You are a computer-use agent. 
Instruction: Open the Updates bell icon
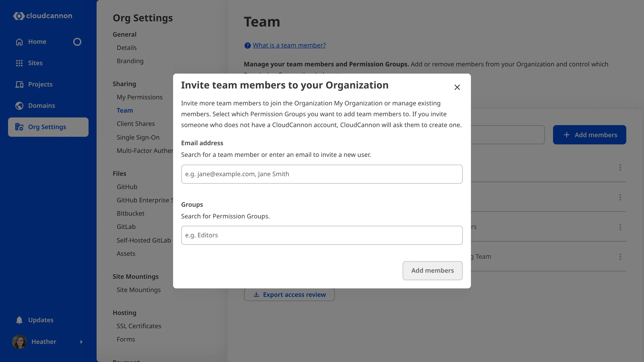pyautogui.click(x=19, y=320)
